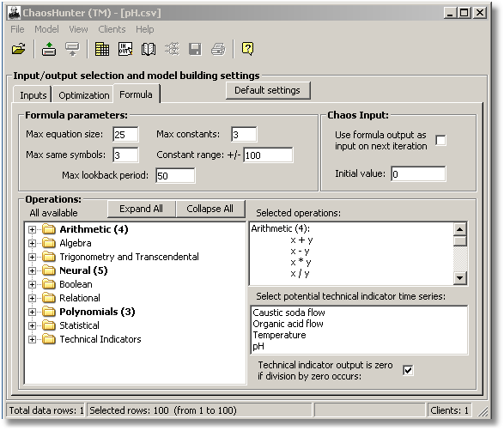Click the Constant range field
The image size is (504, 431).
click(268, 155)
